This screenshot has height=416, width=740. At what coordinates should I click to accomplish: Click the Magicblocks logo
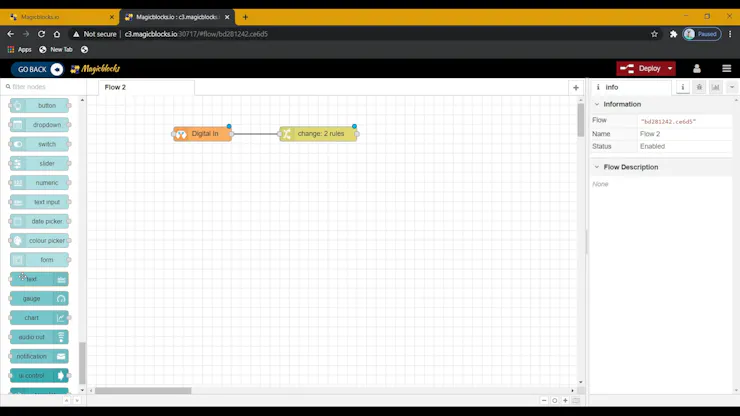coord(95,69)
